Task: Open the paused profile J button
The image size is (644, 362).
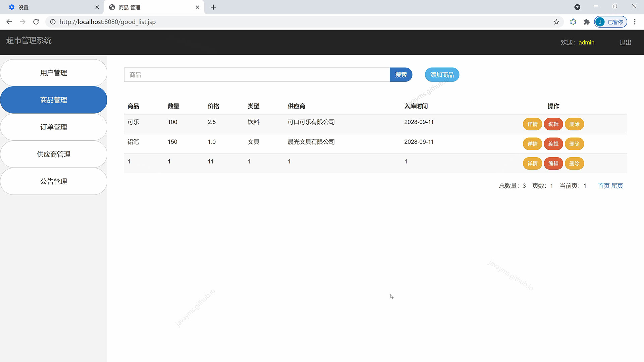Action: pos(610,22)
